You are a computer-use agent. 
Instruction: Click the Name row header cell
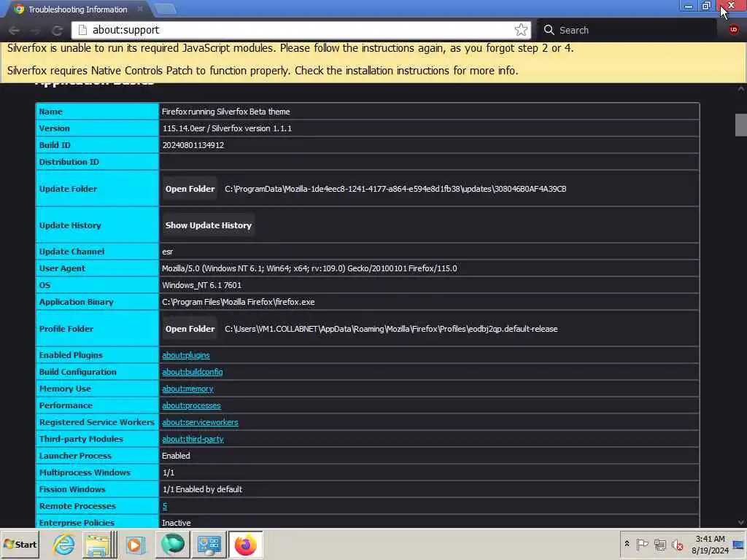click(x=97, y=112)
